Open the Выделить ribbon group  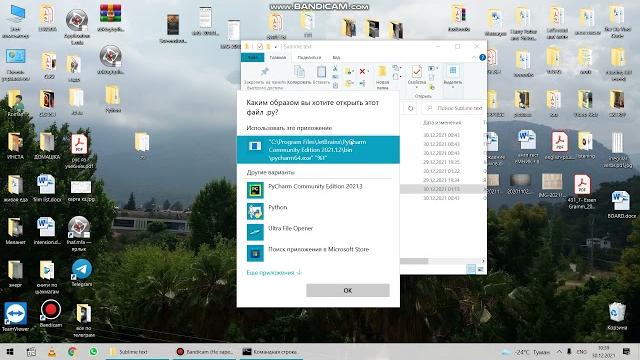[x=452, y=76]
